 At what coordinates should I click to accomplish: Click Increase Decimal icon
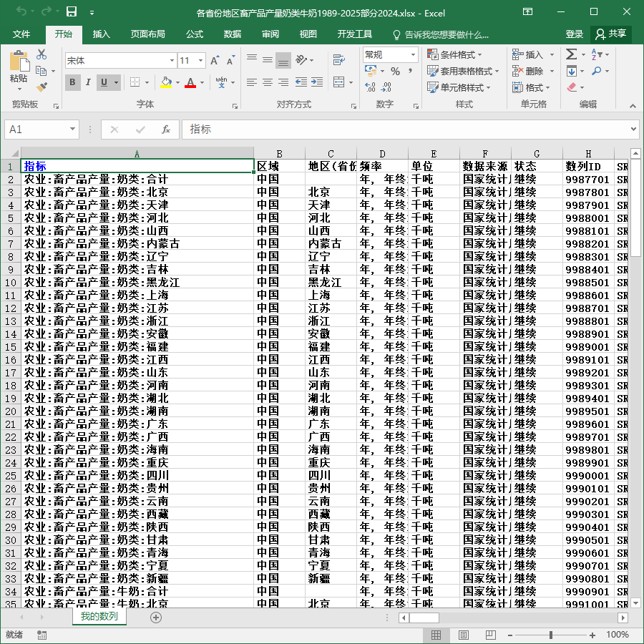coord(370,87)
